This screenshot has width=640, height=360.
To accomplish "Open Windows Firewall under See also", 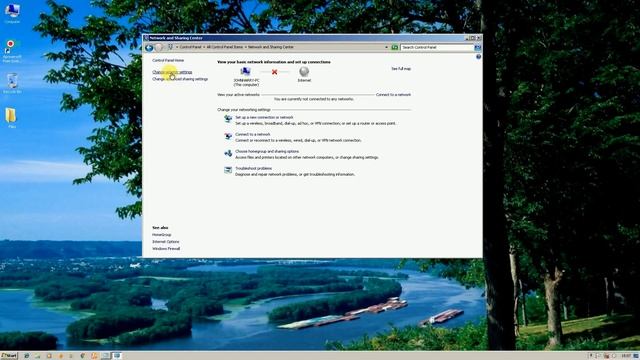I will click(166, 249).
